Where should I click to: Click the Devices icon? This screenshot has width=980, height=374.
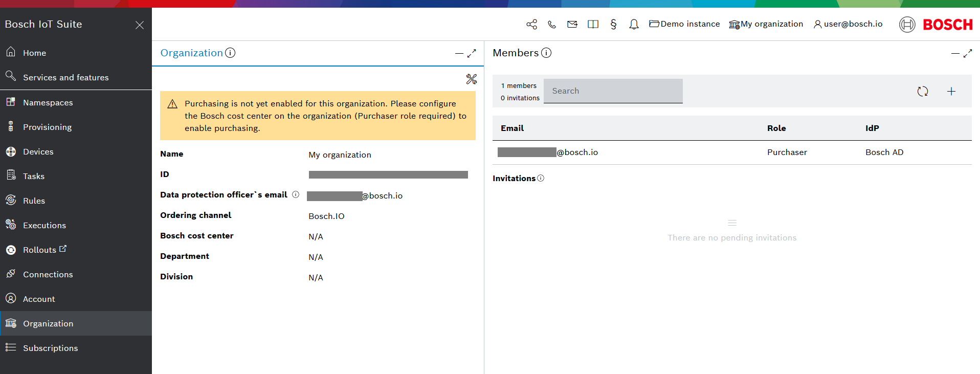pyautogui.click(x=11, y=151)
